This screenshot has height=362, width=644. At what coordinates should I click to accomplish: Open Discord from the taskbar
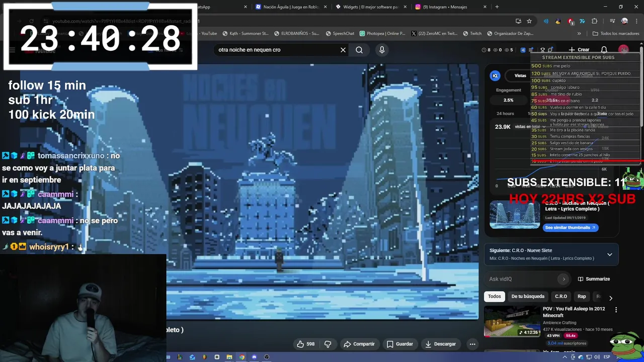pos(254,357)
